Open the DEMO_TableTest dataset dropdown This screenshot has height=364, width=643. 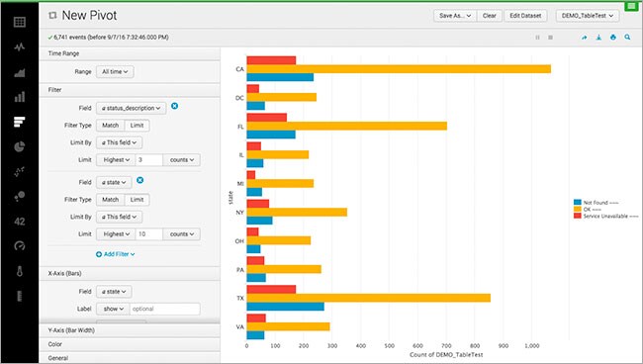588,16
